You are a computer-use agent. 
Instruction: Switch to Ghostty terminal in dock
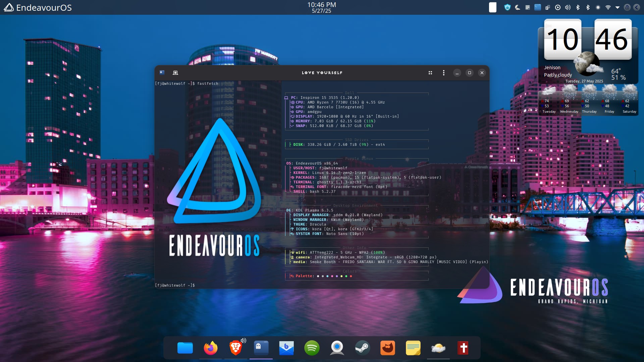(x=261, y=348)
